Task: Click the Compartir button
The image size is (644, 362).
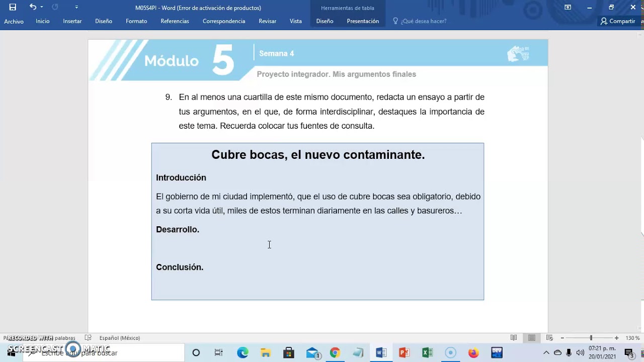Action: [618, 21]
